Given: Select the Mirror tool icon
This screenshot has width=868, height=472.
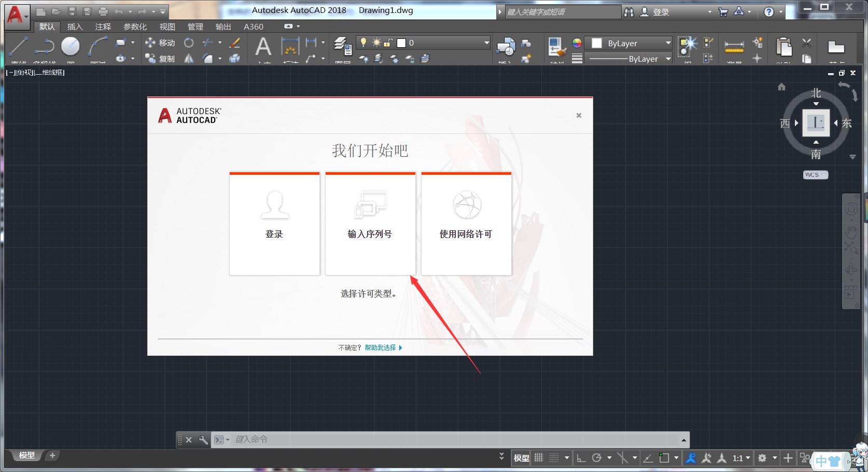Looking at the screenshot, I should [189, 59].
